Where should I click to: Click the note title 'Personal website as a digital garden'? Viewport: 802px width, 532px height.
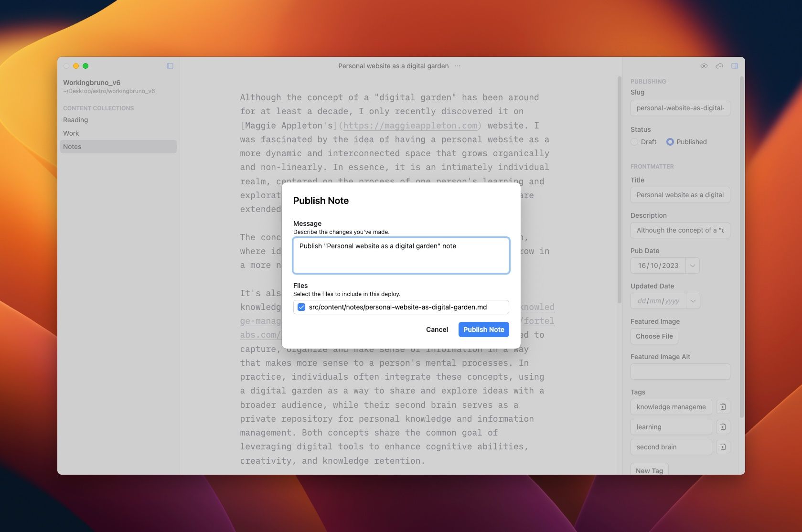point(394,66)
